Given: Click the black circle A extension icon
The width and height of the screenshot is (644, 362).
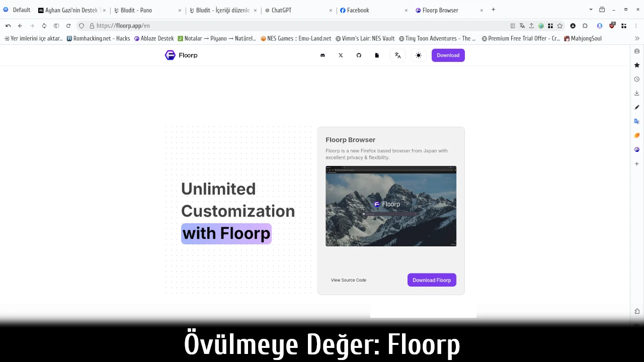Looking at the screenshot, I should tap(573, 26).
